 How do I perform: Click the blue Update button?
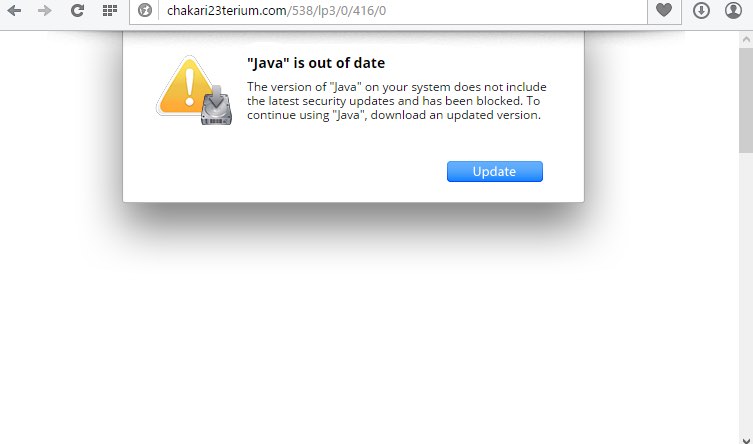tap(495, 171)
